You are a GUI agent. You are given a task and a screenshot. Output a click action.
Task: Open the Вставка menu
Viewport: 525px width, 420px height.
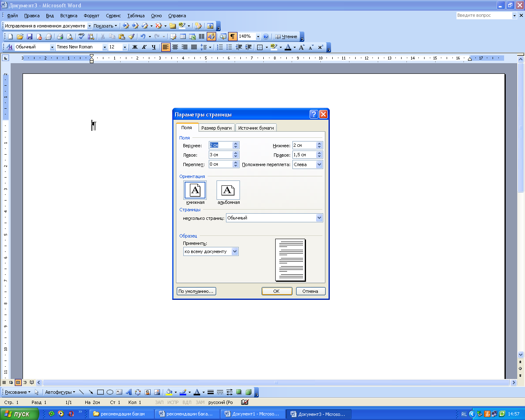[x=68, y=16]
